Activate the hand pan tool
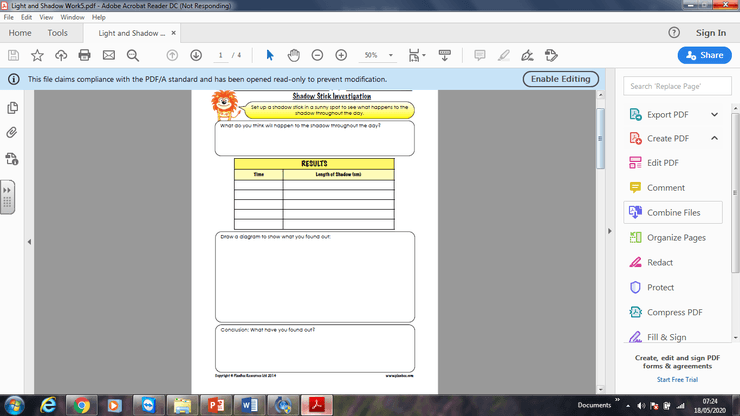The width and height of the screenshot is (740, 416). click(x=294, y=55)
